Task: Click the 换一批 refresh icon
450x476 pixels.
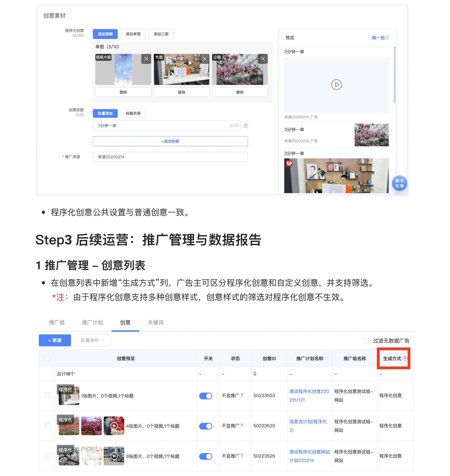Action: [x=387, y=38]
